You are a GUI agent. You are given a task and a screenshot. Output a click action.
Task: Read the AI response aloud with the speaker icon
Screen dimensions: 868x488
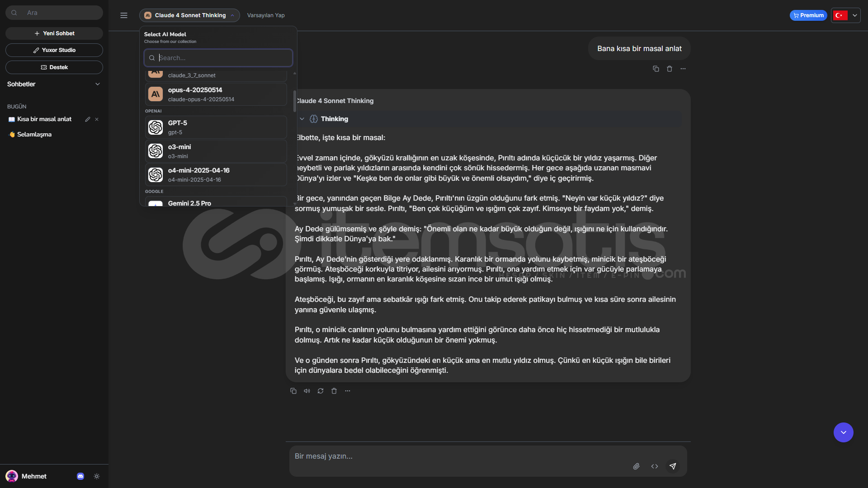point(307,391)
